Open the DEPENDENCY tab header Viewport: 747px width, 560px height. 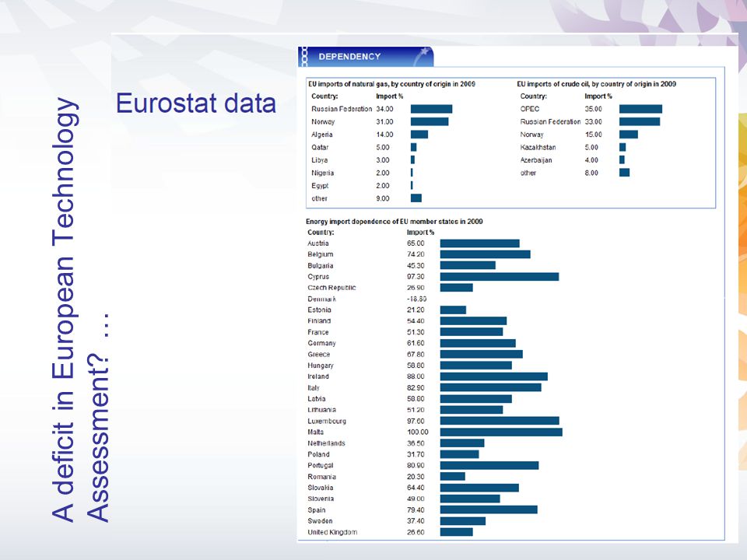(x=366, y=57)
